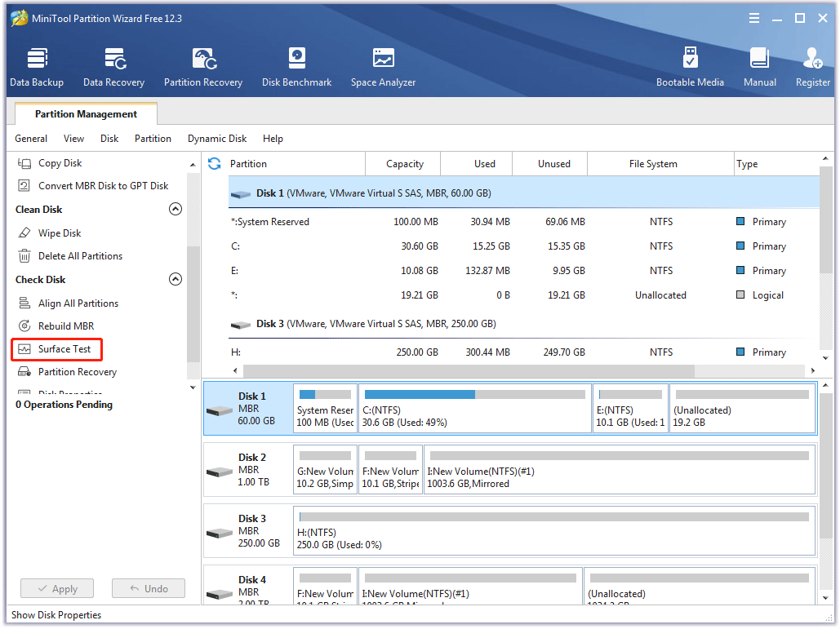Select the Disk 4 drive icon in disk map
840x629 pixels.
click(x=219, y=594)
